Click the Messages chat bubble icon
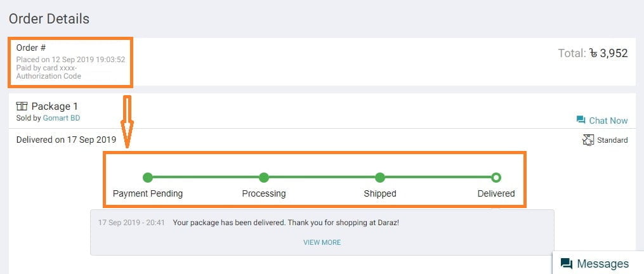644x274 pixels. pos(567,264)
